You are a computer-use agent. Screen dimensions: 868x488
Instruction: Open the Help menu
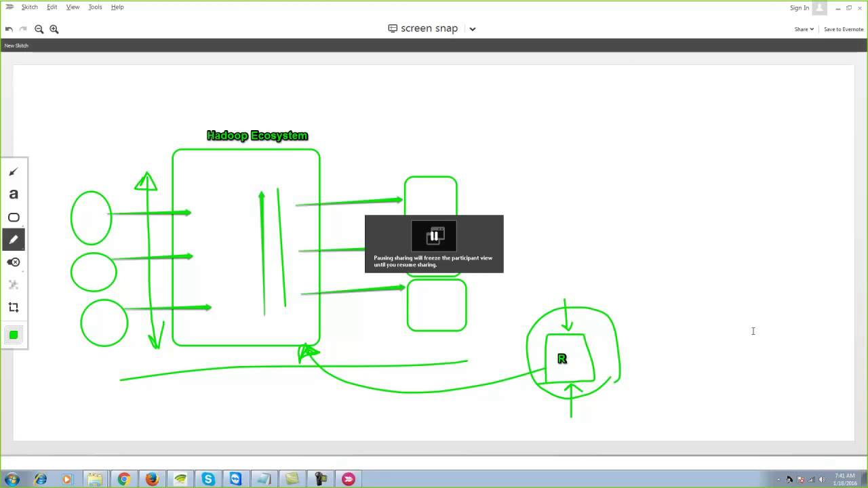117,7
